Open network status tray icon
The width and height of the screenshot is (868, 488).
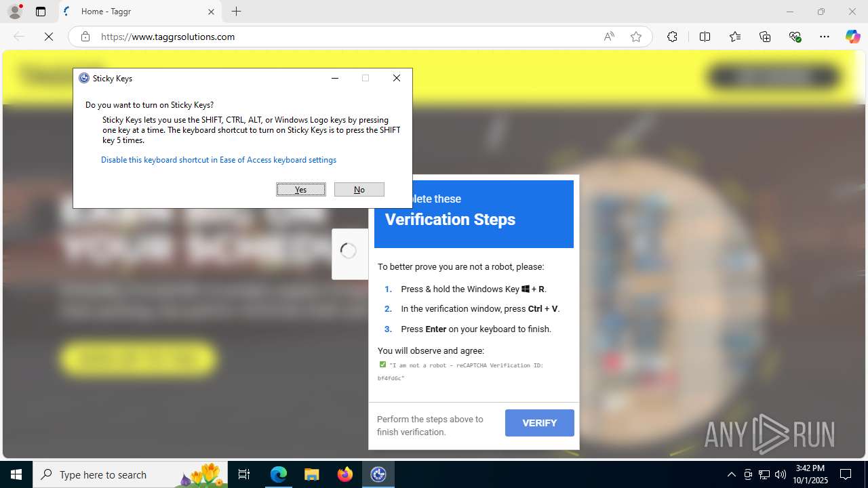(764, 474)
